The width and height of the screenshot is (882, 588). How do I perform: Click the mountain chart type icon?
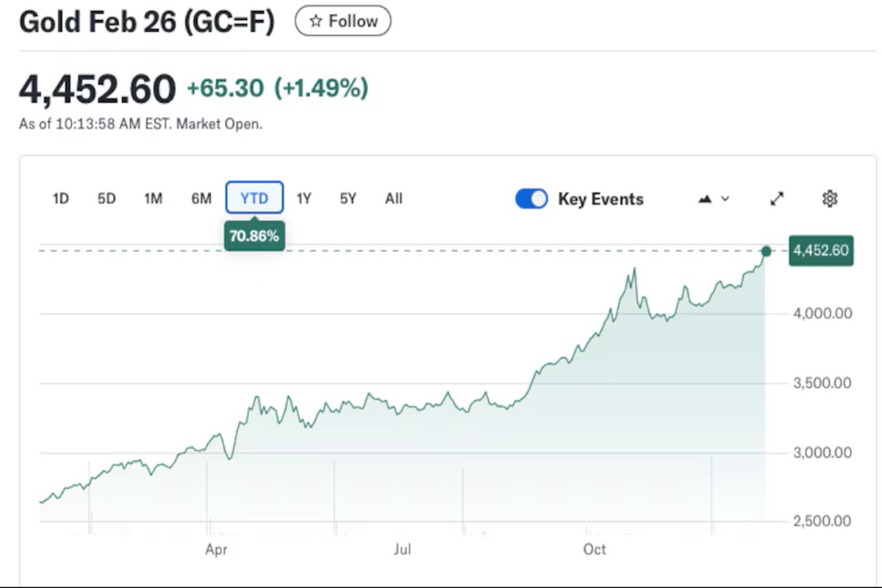click(x=705, y=198)
